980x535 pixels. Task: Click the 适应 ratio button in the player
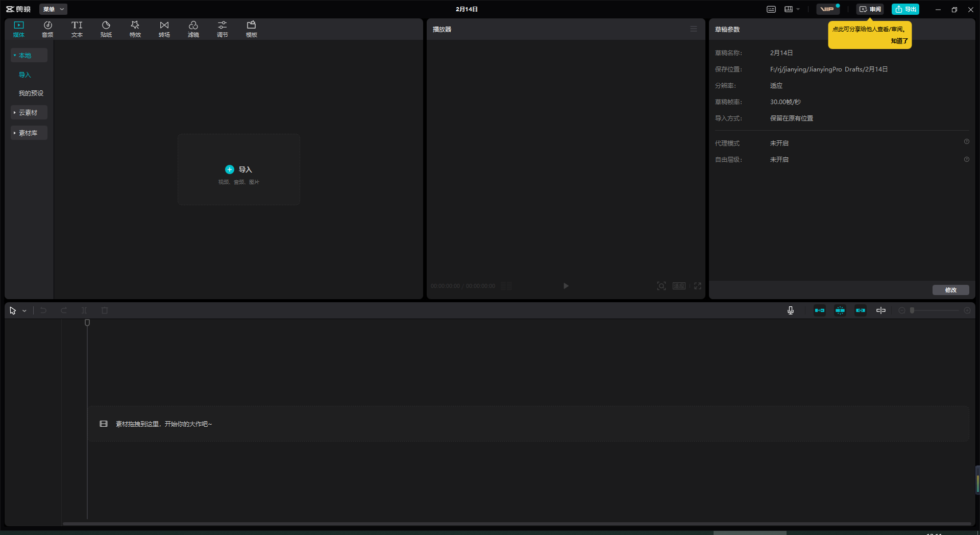pyautogui.click(x=679, y=286)
